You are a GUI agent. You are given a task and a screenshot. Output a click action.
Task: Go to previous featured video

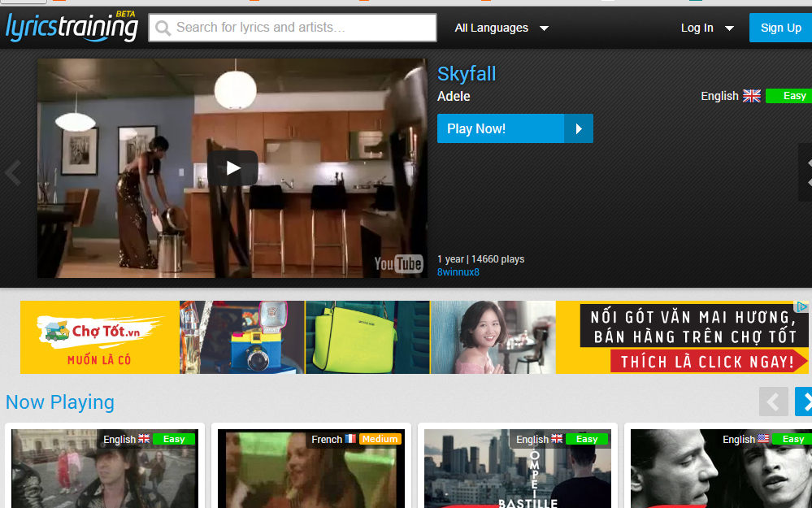tap(14, 173)
